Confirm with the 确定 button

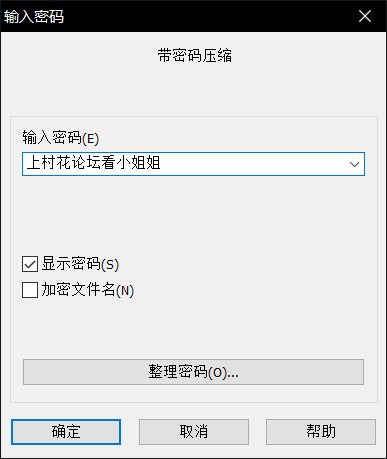66,432
